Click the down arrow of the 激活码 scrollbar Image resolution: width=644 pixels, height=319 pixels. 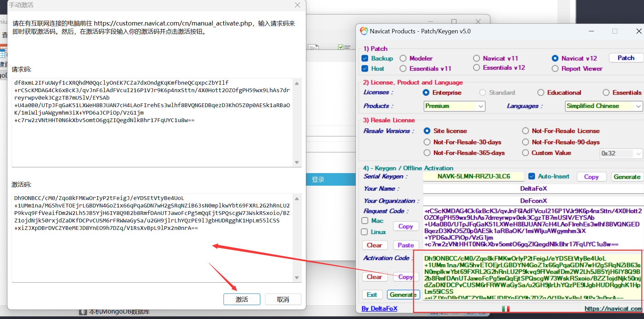click(x=297, y=278)
